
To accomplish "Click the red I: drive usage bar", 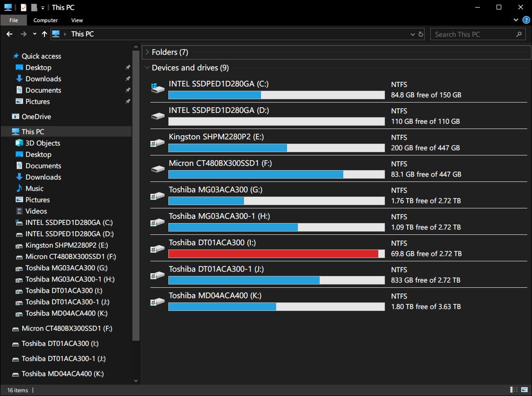I will point(277,254).
